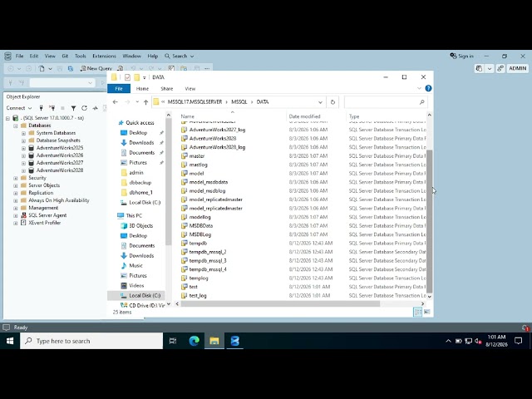Click the Date modified column header
The image size is (532, 399).
(x=304, y=116)
